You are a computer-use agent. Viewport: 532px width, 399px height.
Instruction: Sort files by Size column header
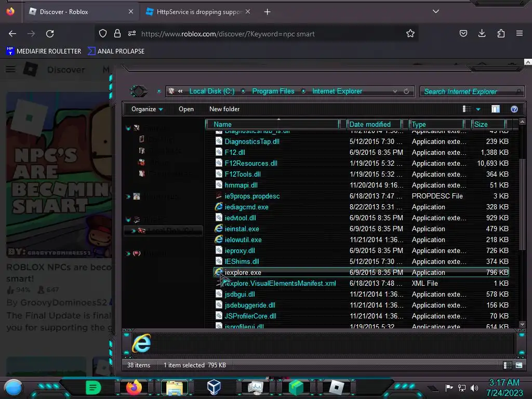pos(488,125)
